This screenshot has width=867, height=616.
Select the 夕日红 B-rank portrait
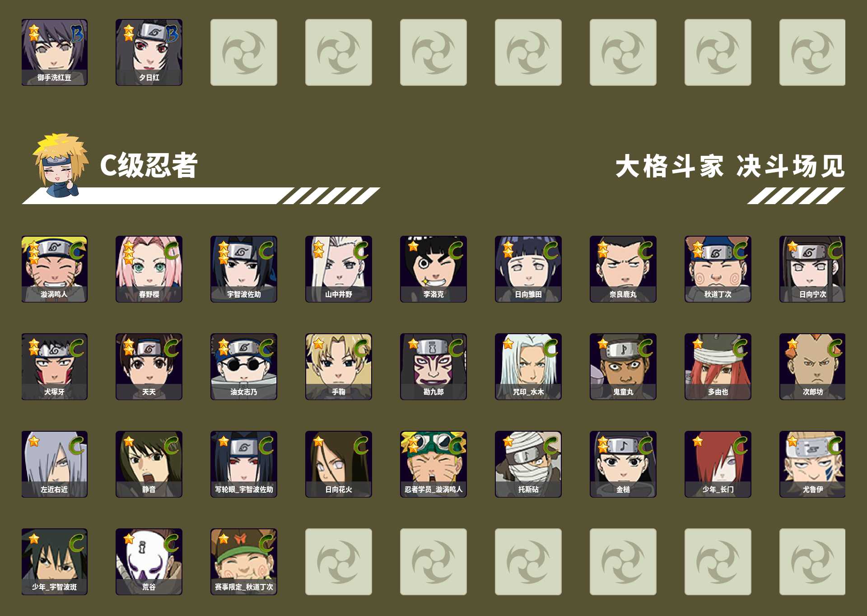coord(149,52)
